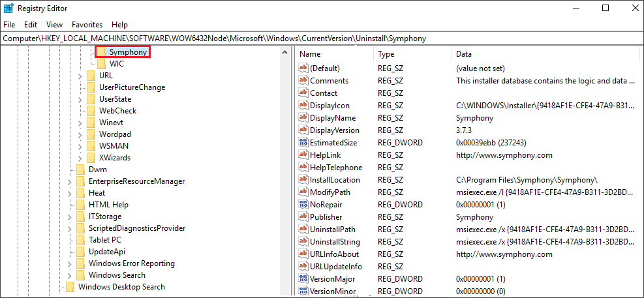644x298 pixels.
Task: Click the (value not set) data
Action: click(480, 68)
